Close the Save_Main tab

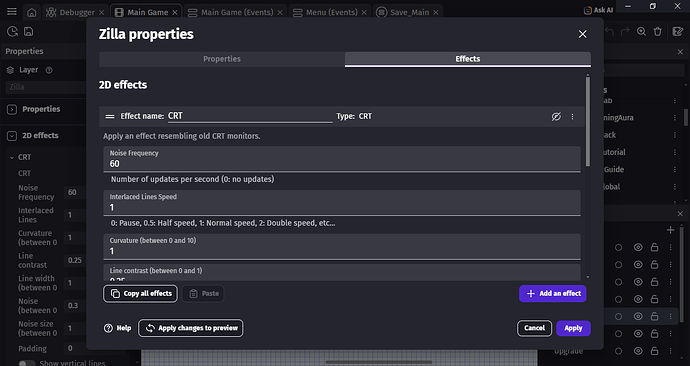(x=436, y=12)
